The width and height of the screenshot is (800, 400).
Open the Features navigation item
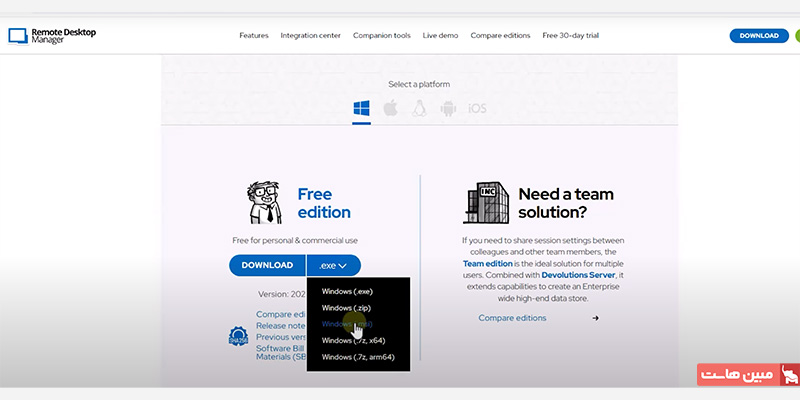pos(254,35)
